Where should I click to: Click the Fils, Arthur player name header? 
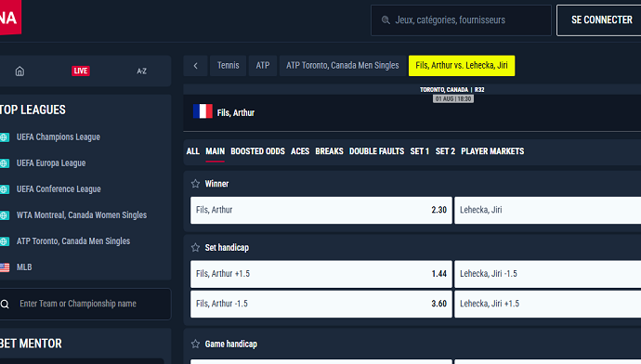(235, 112)
